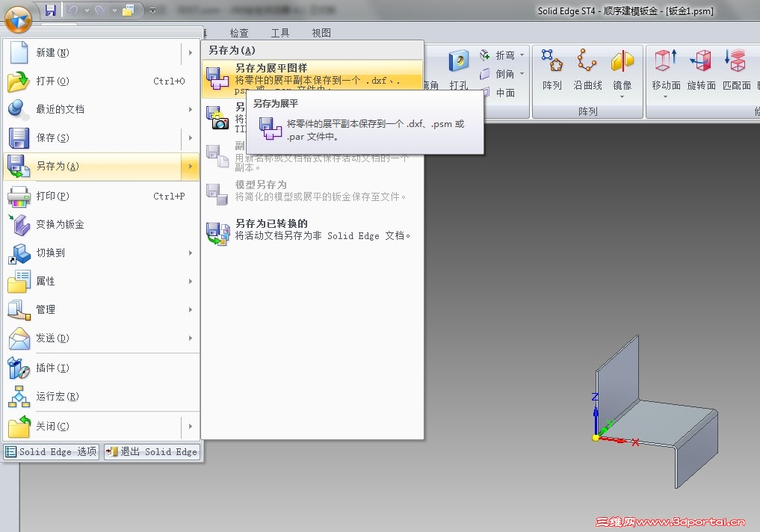Click the coordinate axis origin in viewport

tap(596, 438)
